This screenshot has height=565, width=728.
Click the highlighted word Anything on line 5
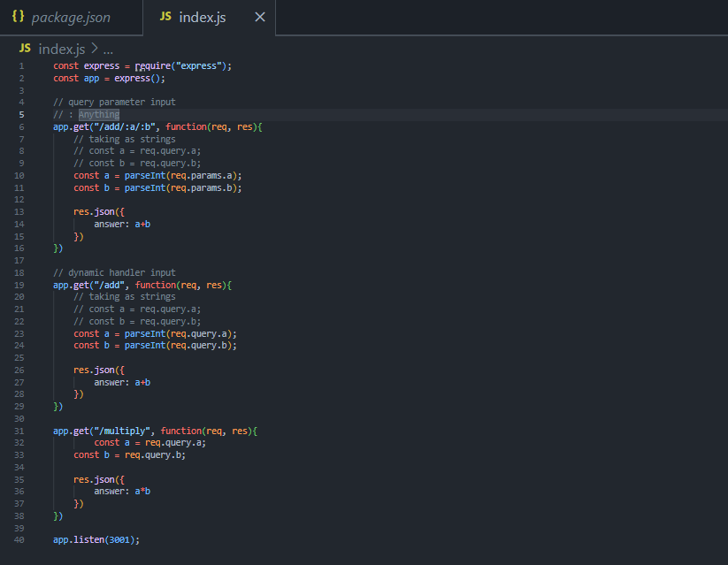click(99, 115)
